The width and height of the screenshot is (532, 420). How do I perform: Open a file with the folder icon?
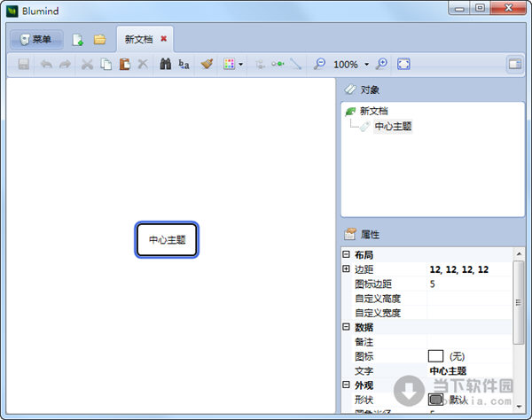[99, 39]
